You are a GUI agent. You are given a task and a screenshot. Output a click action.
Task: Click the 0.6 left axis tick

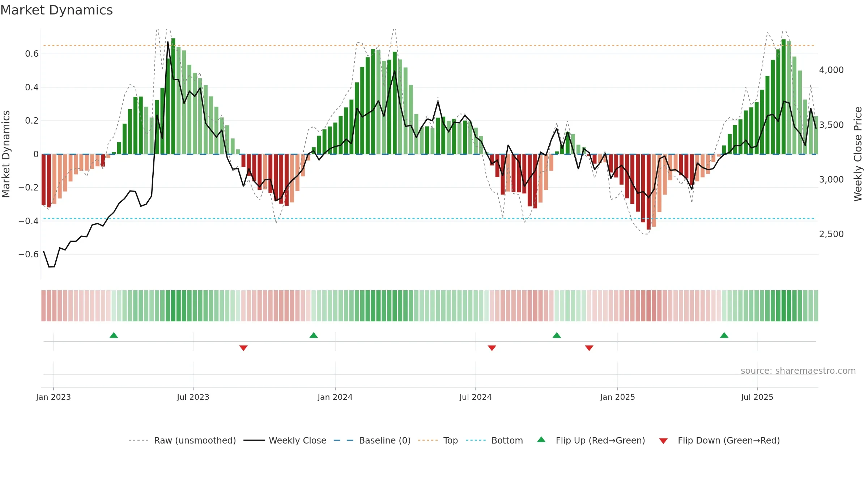coord(32,54)
